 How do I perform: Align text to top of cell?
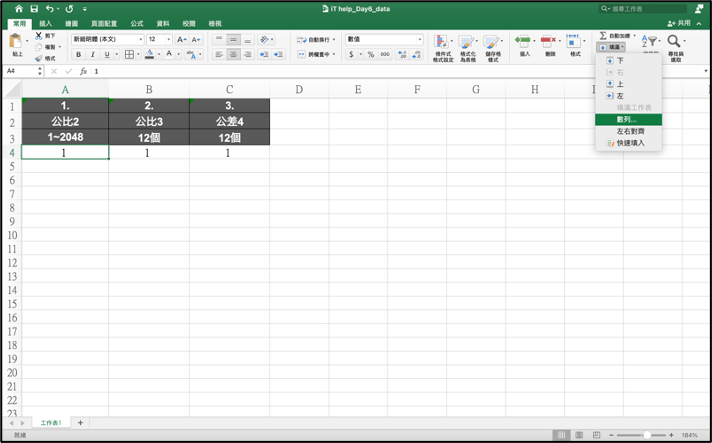click(x=219, y=40)
